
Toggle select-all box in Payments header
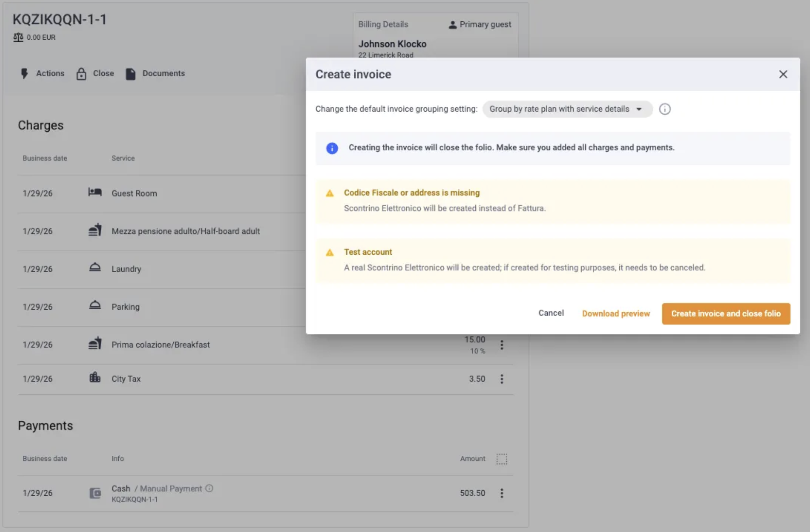[x=502, y=459]
